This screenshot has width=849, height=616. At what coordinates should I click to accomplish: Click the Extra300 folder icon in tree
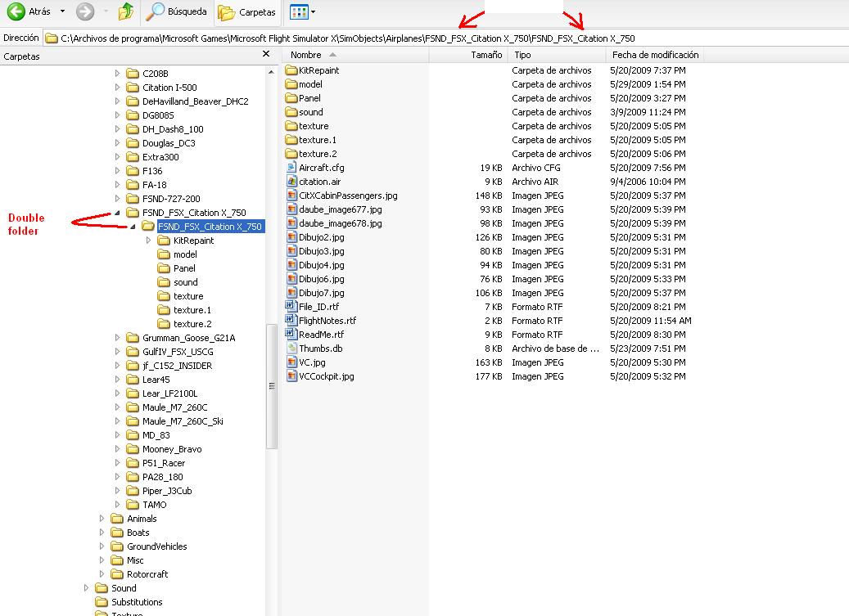point(133,157)
